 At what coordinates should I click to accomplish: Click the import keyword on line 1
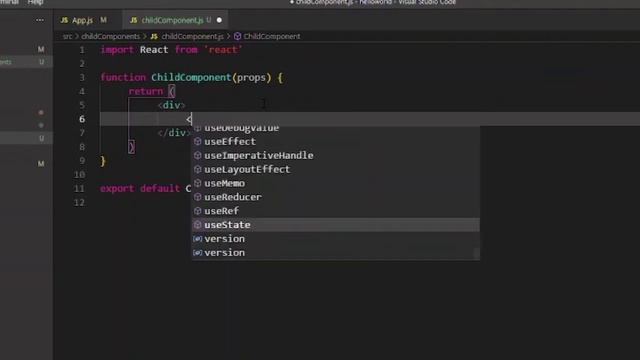click(117, 50)
